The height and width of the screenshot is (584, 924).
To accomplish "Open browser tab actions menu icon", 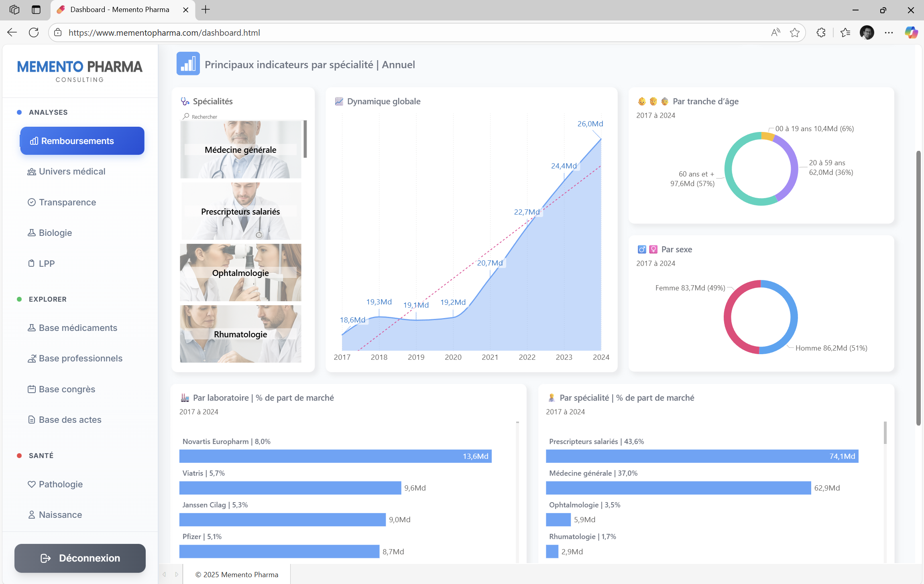I will click(36, 10).
